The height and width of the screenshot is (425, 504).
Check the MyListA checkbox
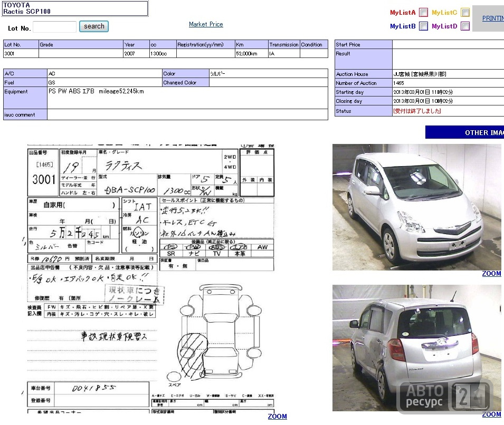click(424, 13)
